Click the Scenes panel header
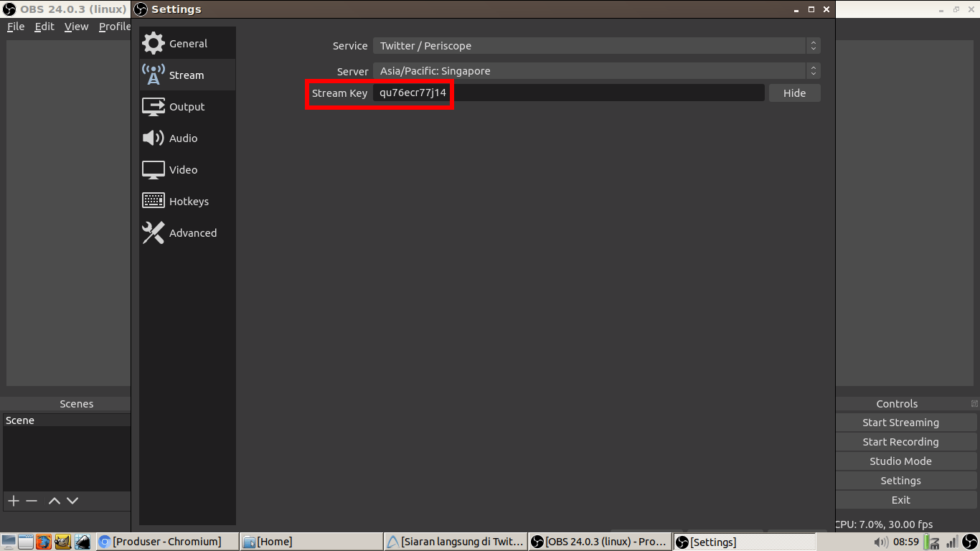980x551 pixels. [67, 404]
